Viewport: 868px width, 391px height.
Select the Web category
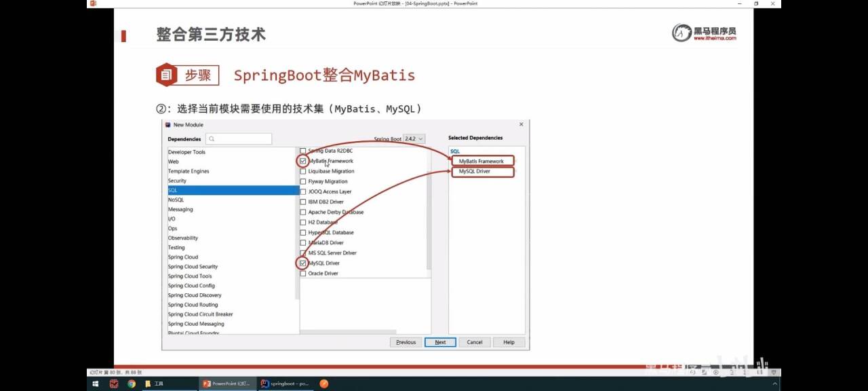click(x=174, y=162)
